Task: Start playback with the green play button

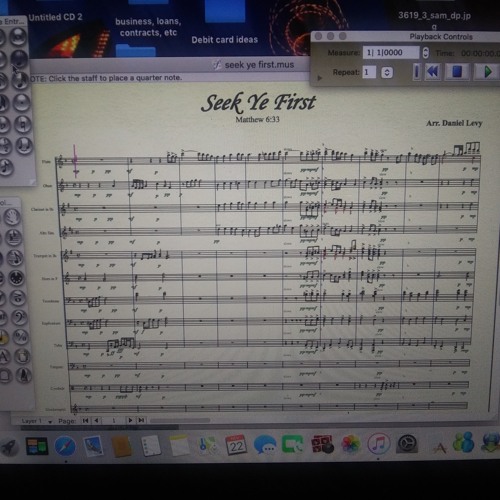Action: 487,72
